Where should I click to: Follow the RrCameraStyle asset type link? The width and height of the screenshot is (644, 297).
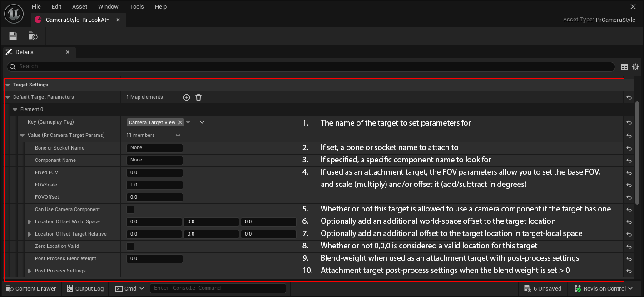pyautogui.click(x=615, y=20)
